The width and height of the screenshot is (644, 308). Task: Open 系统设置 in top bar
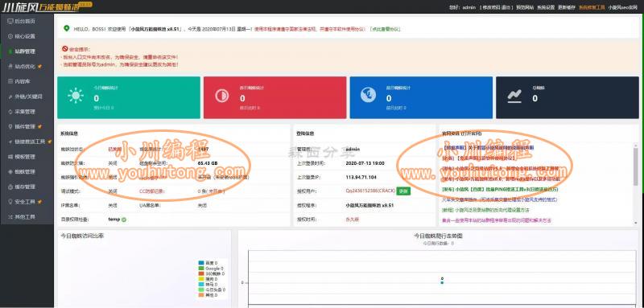tap(546, 7)
